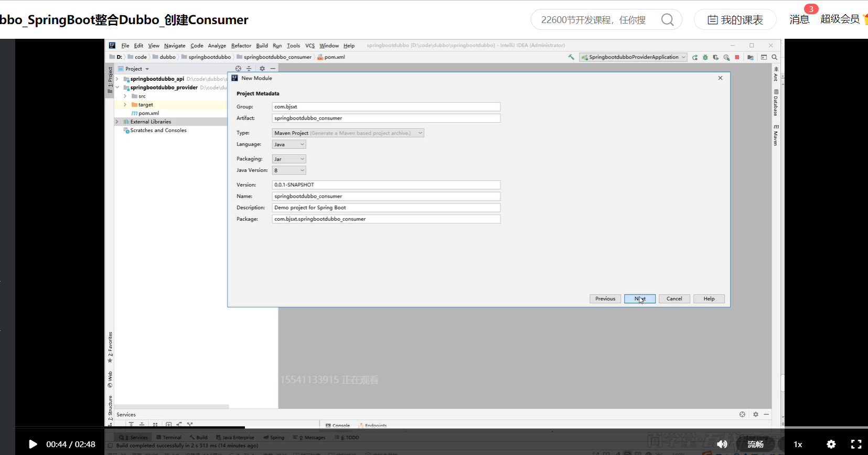Click the Services panel target icon
The width and height of the screenshot is (868, 455).
[x=742, y=414]
